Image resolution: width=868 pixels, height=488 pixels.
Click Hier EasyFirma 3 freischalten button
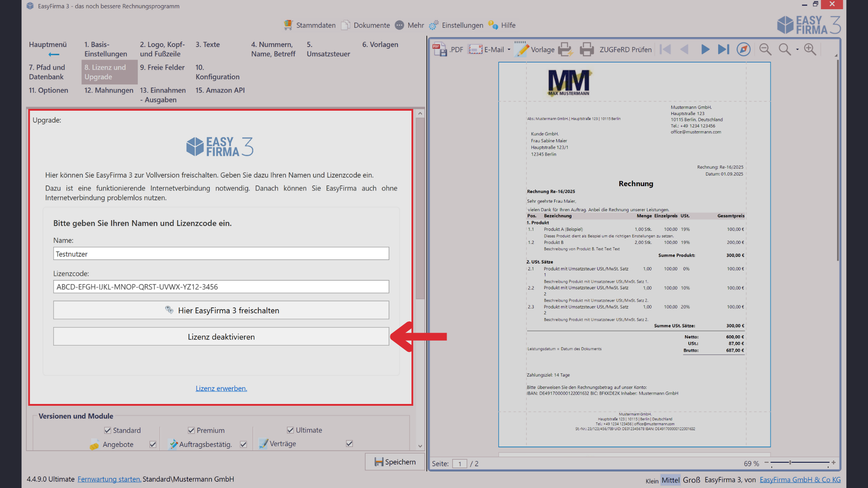[221, 310]
